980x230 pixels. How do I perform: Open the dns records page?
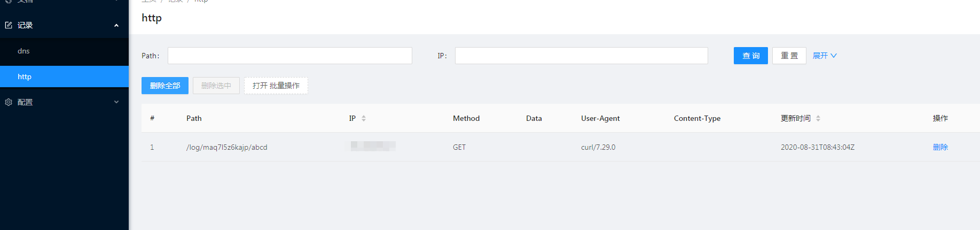(23, 51)
